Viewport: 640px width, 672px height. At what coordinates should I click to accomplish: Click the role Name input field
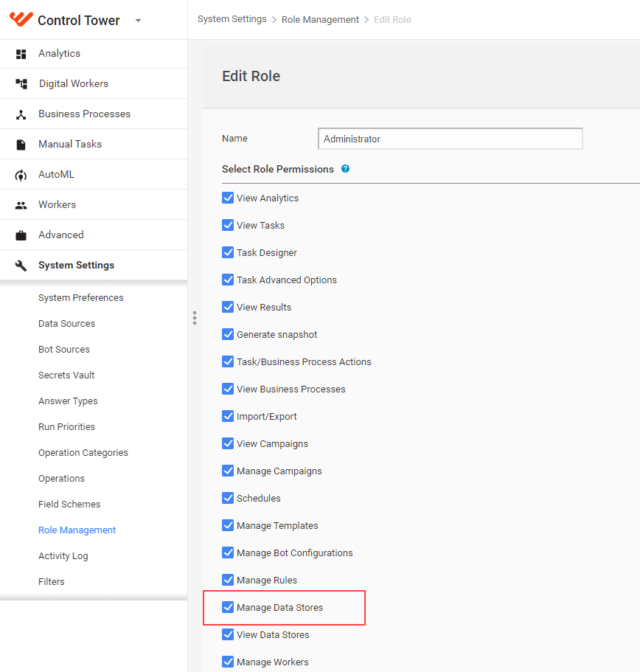pyautogui.click(x=451, y=139)
